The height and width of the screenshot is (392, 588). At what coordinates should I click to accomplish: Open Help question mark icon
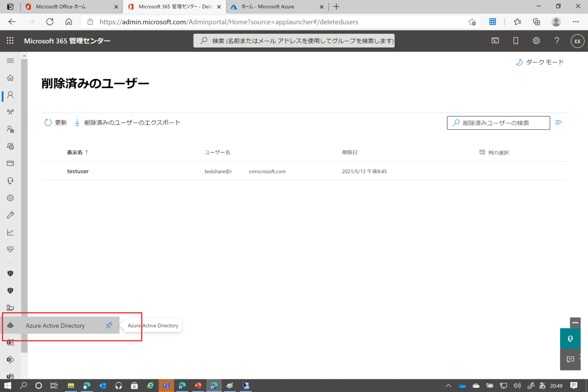(557, 41)
